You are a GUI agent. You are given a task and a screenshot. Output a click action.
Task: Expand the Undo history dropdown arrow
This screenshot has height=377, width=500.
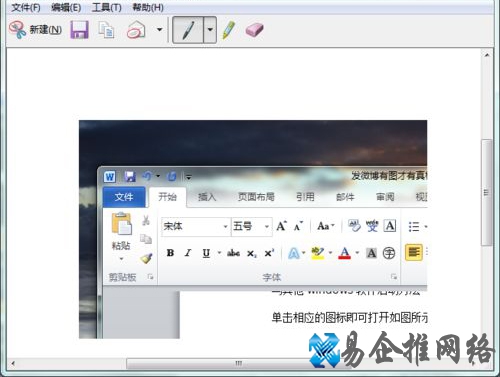point(158,176)
